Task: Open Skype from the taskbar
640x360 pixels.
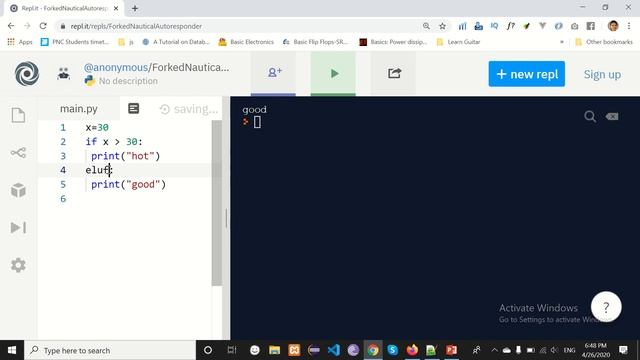Action: 393,350
